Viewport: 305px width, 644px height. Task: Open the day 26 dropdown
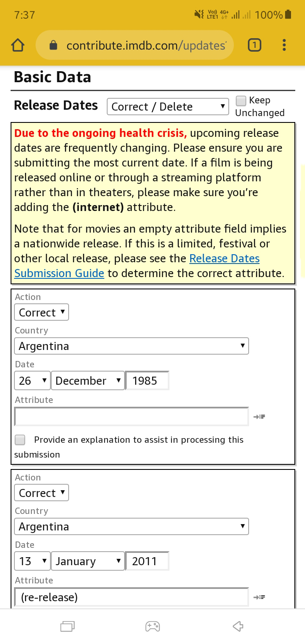(x=32, y=380)
